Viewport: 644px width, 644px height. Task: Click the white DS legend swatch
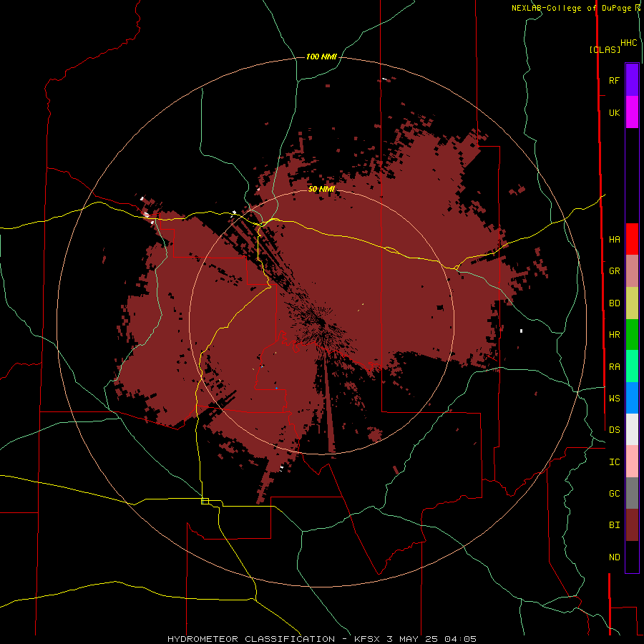point(632,429)
